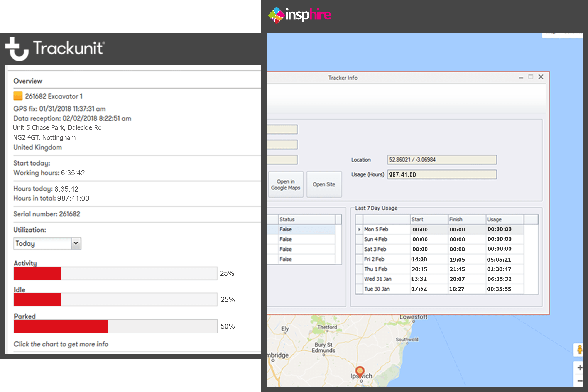This screenshot has width=588, height=392.
Task: Click the Usage (Hours) field
Action: 442,174
